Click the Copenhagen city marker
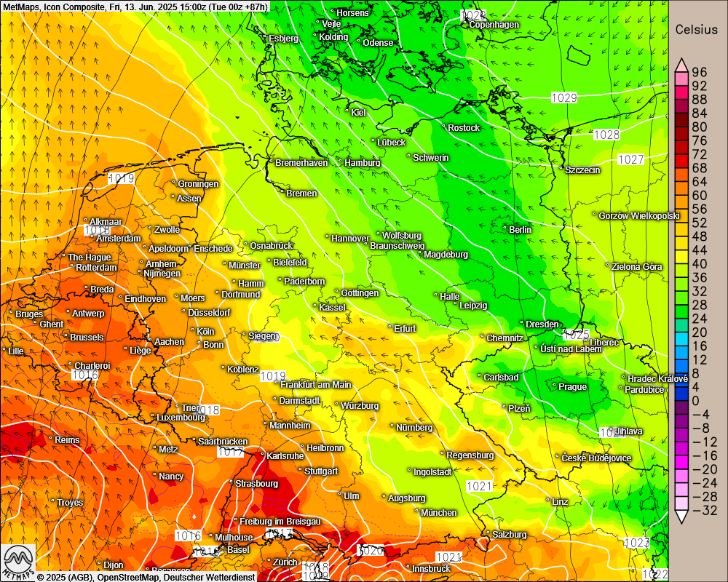728x582 pixels. click(x=464, y=24)
